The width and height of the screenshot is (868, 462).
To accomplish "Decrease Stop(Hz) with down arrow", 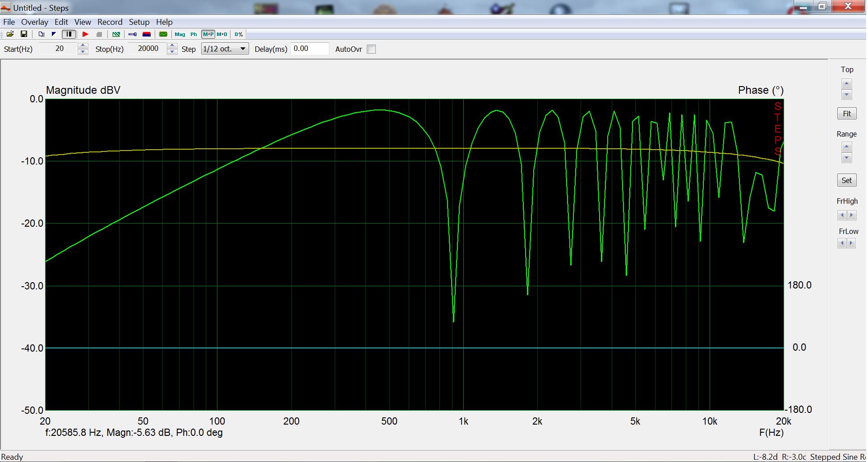I will [x=172, y=52].
